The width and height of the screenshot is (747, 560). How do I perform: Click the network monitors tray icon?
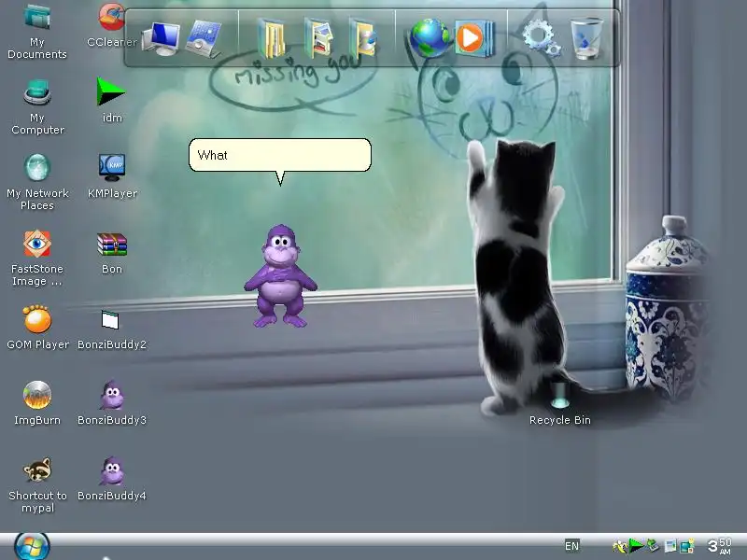(x=687, y=546)
